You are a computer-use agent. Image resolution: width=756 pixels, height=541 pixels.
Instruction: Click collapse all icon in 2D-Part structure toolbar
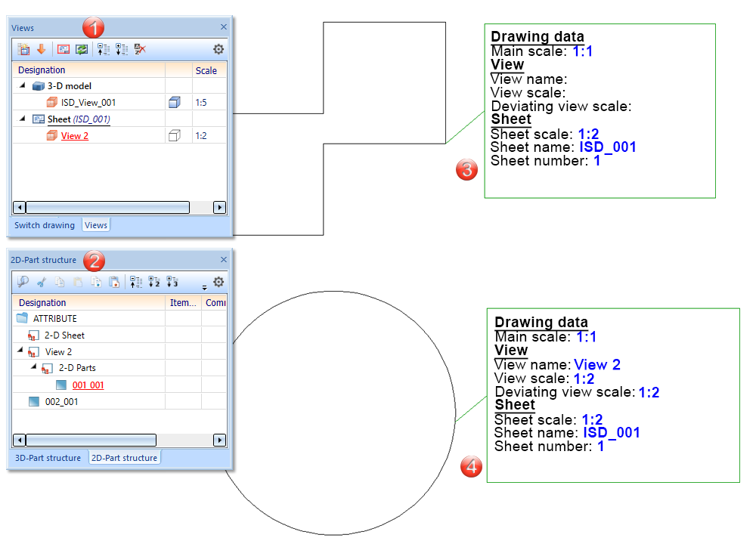tap(136, 282)
